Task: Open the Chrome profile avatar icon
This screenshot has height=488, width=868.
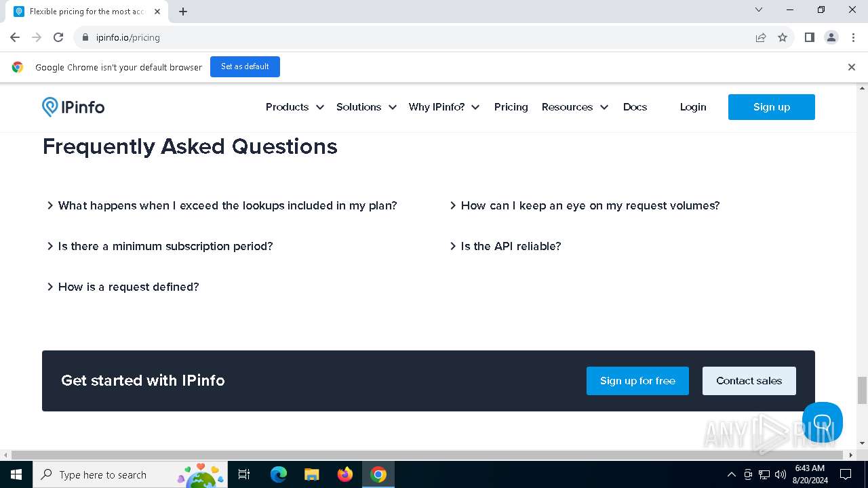Action: coord(831,37)
